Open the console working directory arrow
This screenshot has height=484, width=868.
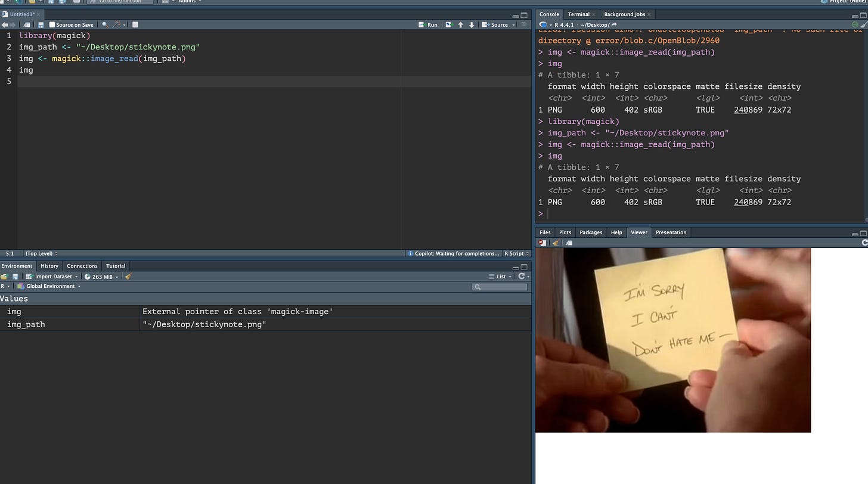coord(615,25)
